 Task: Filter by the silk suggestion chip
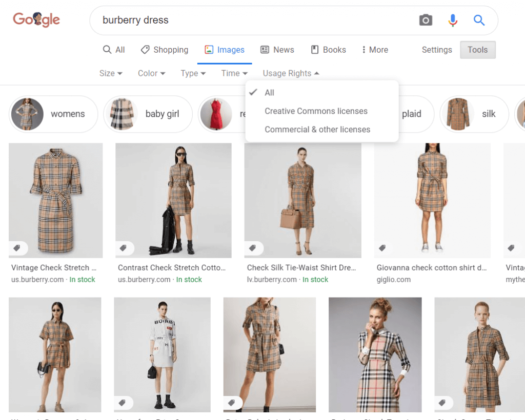click(x=474, y=114)
